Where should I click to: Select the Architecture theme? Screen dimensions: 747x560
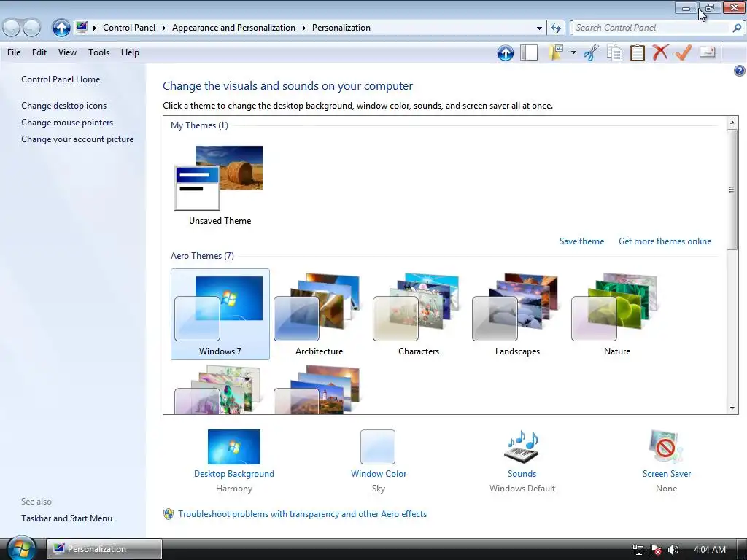click(320, 314)
